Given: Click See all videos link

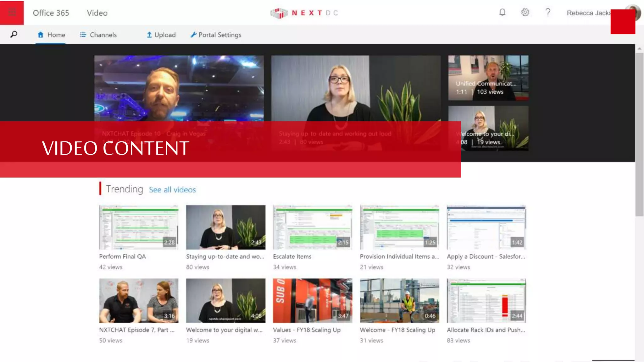Looking at the screenshot, I should click(172, 190).
